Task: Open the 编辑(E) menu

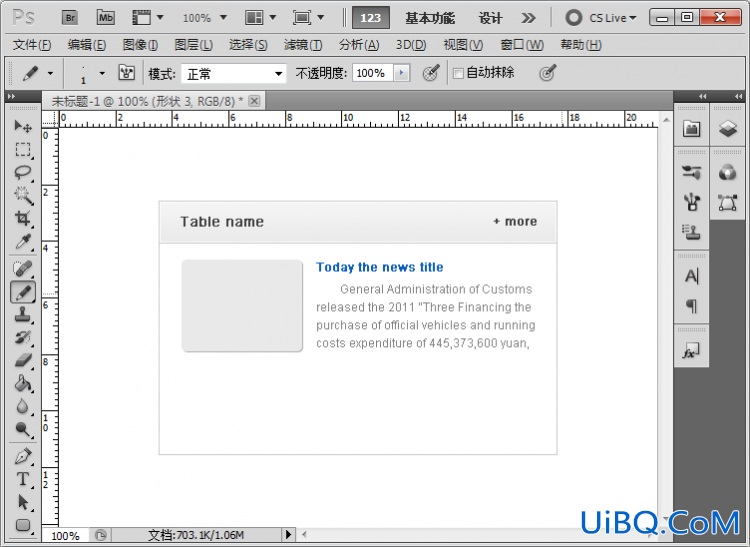Action: click(x=87, y=45)
